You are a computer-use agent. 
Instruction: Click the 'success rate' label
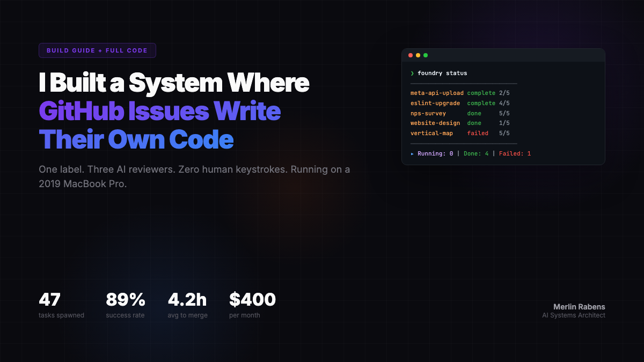tap(125, 315)
